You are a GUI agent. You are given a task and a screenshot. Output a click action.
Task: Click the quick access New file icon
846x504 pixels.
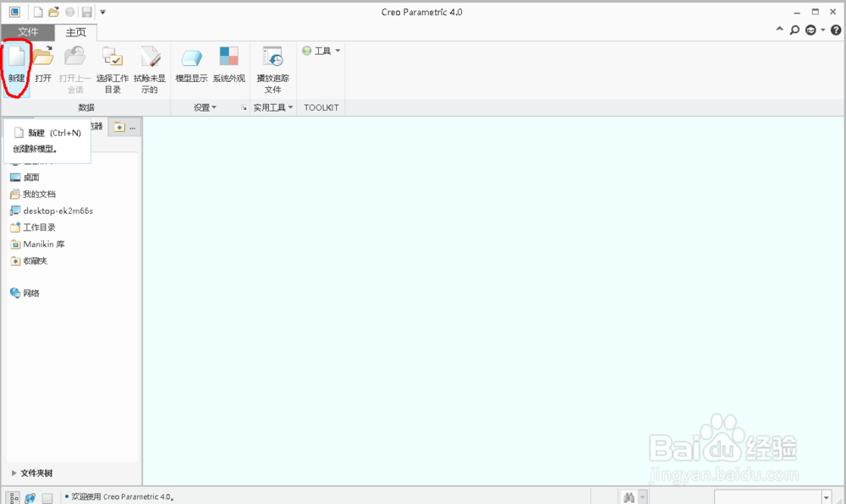click(x=38, y=12)
